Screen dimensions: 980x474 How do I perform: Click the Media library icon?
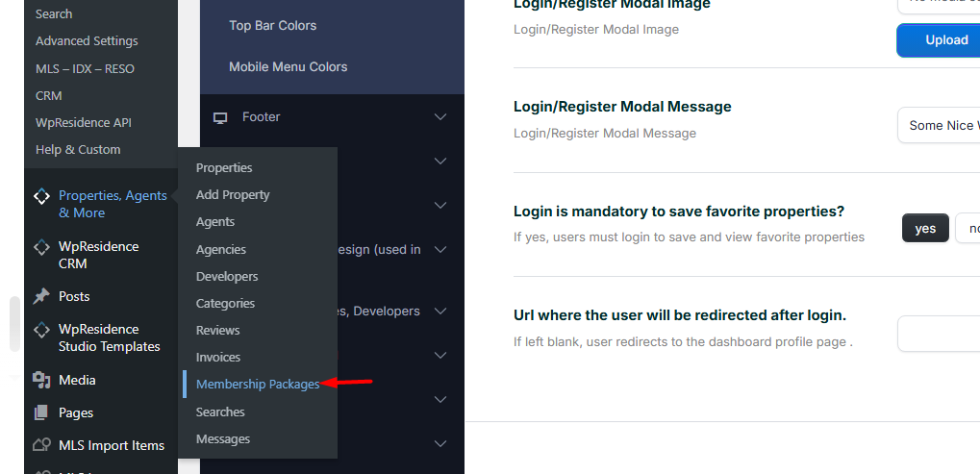click(41, 380)
